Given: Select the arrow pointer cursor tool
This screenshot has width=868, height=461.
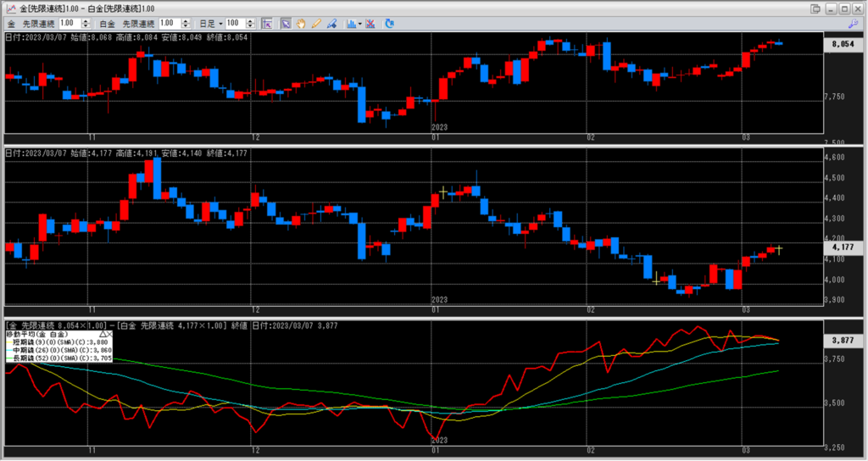Looking at the screenshot, I should click(x=286, y=23).
